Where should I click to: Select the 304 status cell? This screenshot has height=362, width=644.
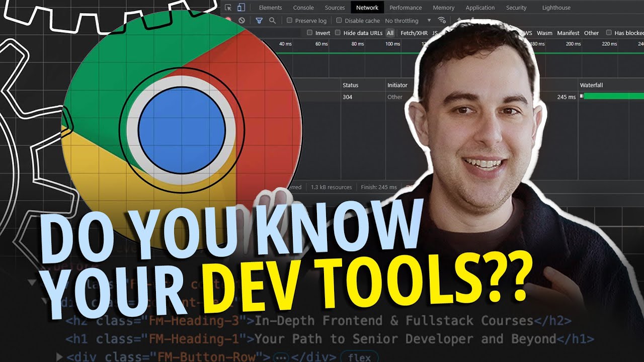click(x=348, y=97)
